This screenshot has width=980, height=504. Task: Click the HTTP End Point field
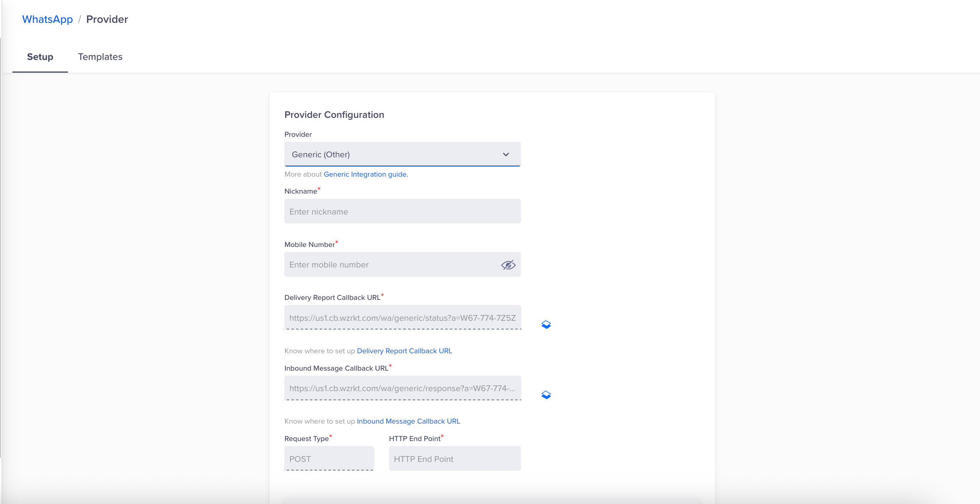pyautogui.click(x=454, y=459)
